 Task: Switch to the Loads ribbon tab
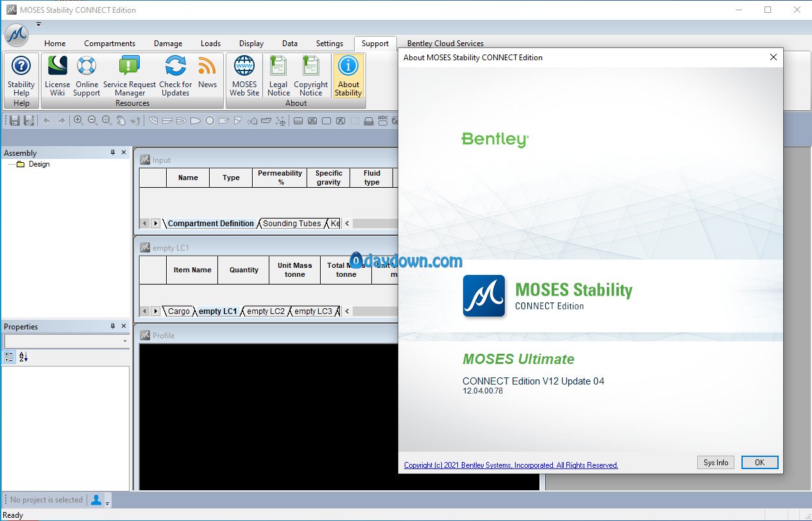pos(210,44)
